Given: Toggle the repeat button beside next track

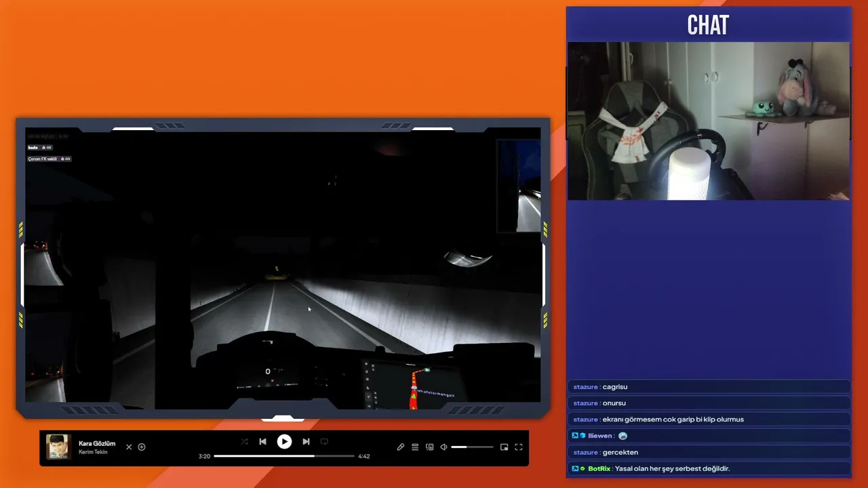Looking at the screenshot, I should tap(324, 442).
